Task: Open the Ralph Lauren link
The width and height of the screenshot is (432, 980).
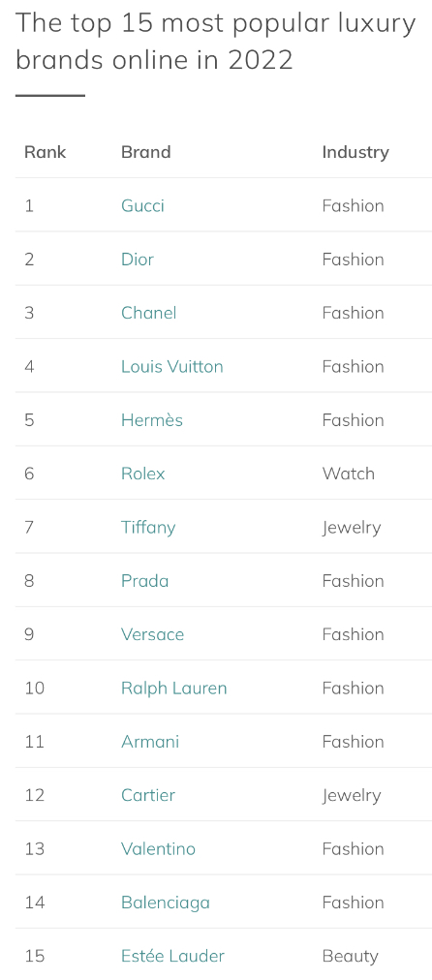Action: pos(173,689)
